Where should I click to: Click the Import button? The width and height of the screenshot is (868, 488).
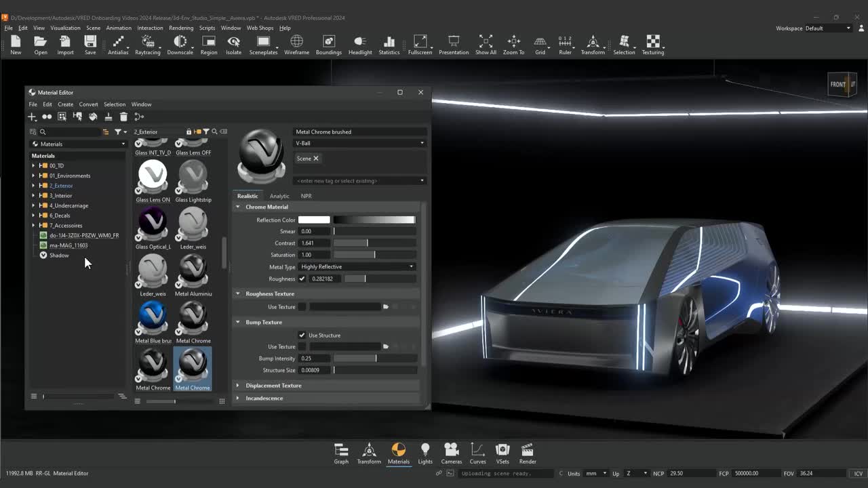(65, 45)
